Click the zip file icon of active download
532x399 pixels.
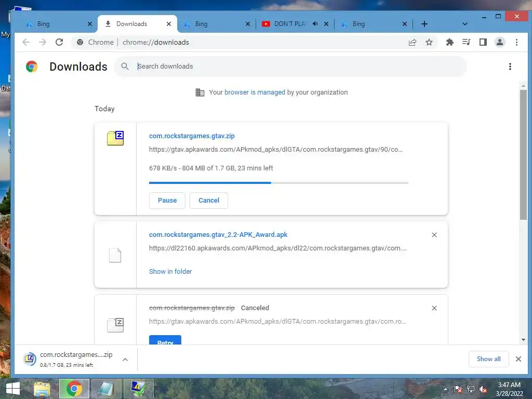click(x=115, y=138)
